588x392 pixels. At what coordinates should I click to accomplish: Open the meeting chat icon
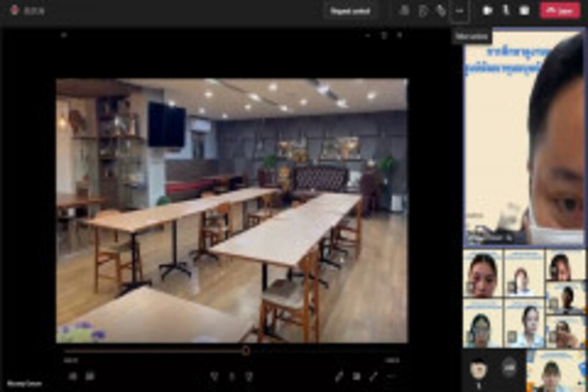tap(423, 11)
